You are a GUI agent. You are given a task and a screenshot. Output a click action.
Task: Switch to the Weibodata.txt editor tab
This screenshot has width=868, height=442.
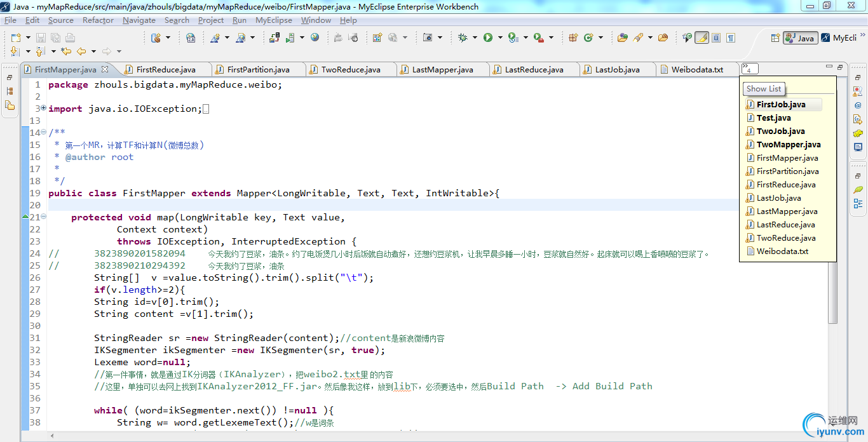coord(697,70)
